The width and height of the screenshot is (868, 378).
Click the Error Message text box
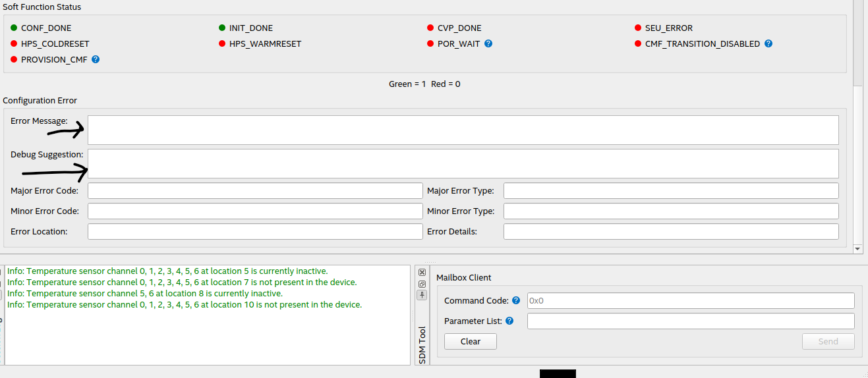(463, 130)
